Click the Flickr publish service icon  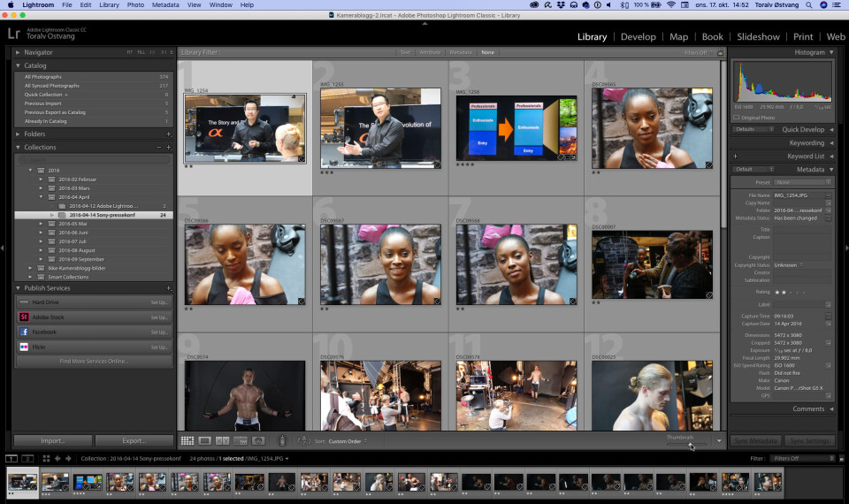pyautogui.click(x=24, y=347)
